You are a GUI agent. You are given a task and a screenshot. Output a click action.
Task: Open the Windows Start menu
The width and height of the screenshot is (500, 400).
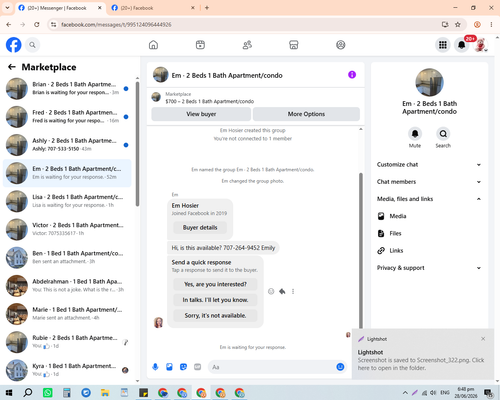[9, 393]
